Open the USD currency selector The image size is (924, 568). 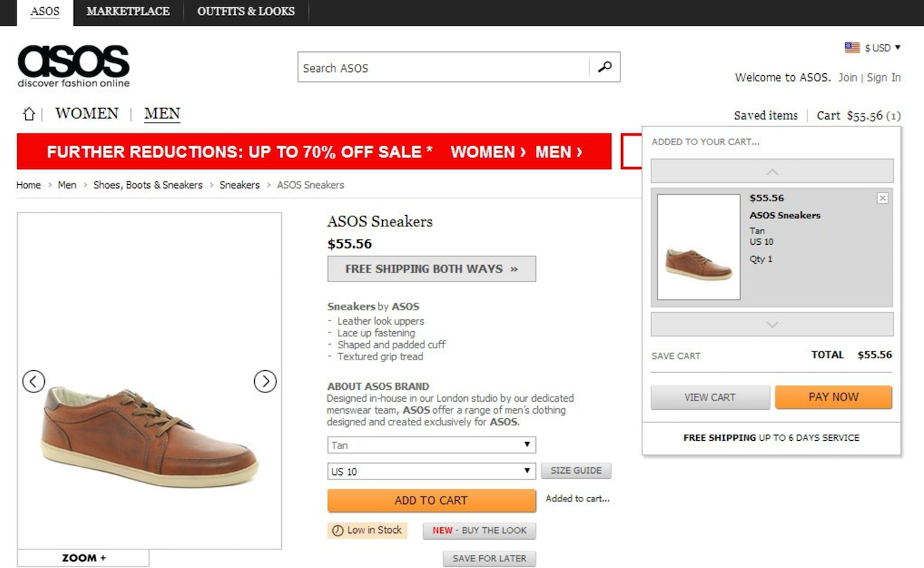873,47
